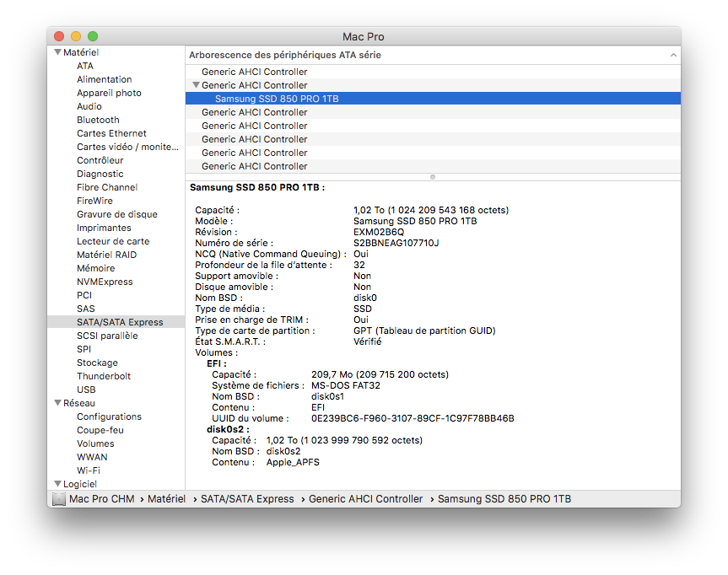This screenshot has width=728, height=575.
Task: Select Thunderbolt in the sidebar
Action: coord(104,375)
